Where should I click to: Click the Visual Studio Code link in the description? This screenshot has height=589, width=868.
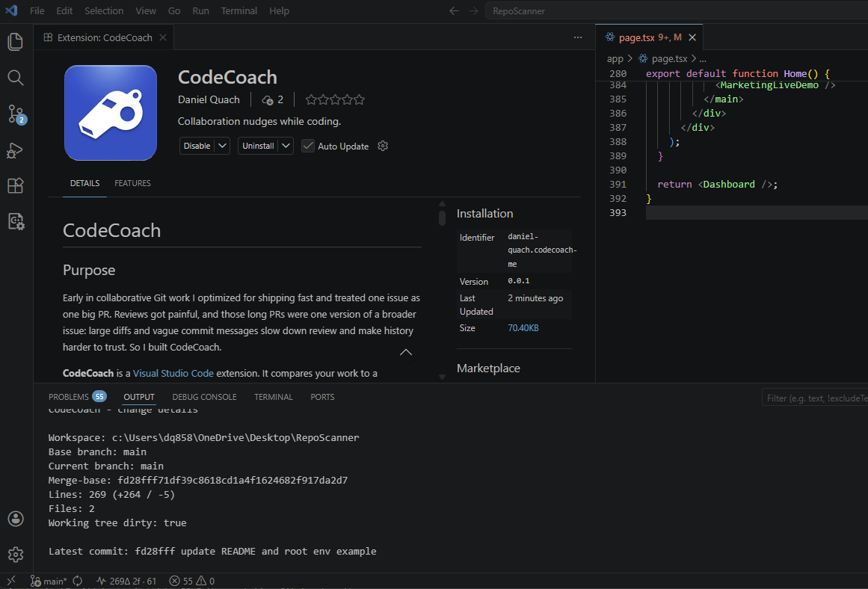pyautogui.click(x=173, y=373)
